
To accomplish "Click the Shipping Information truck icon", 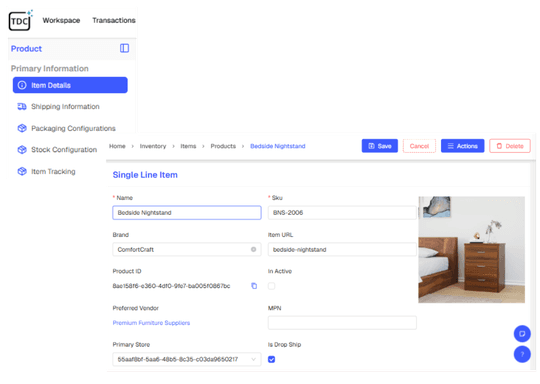I will (x=22, y=107).
